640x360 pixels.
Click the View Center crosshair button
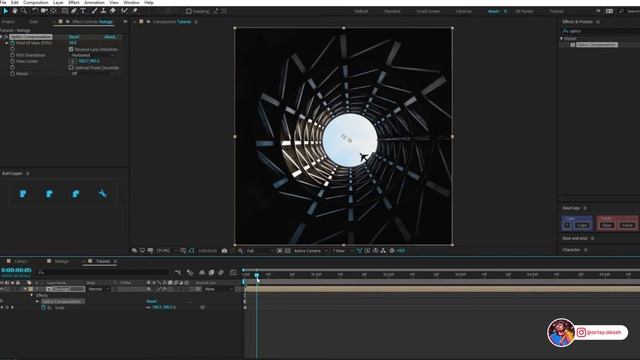click(73, 61)
